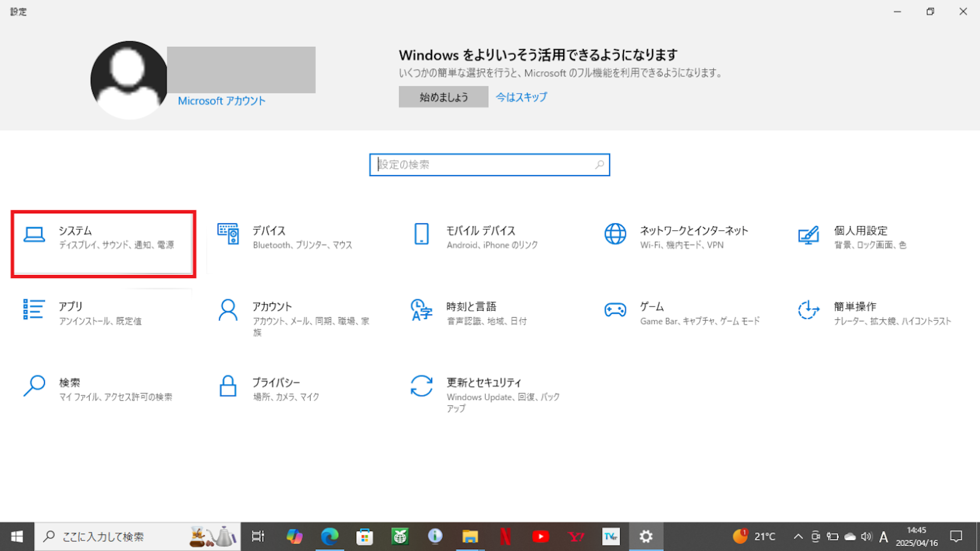Open プライバシー lock icon
980x551 pixels.
(228, 386)
